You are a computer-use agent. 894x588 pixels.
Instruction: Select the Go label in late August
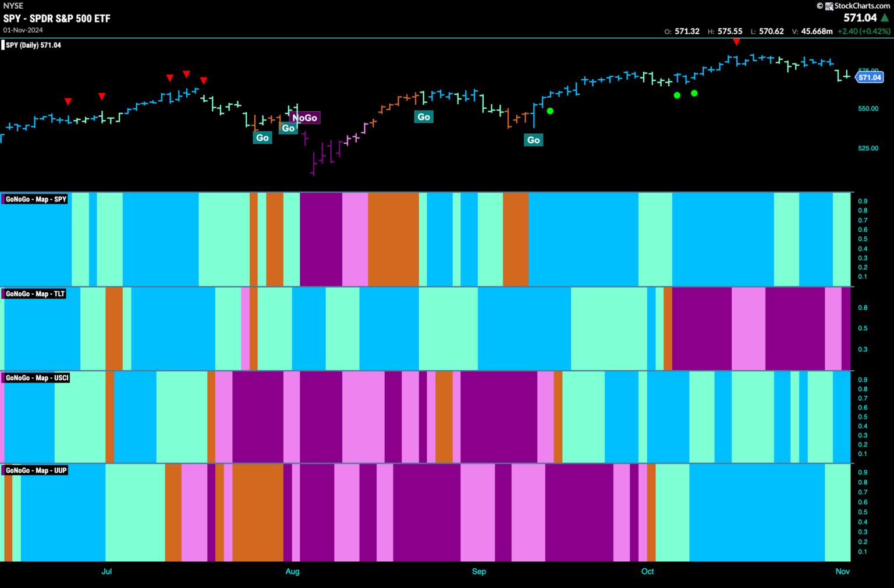424,117
